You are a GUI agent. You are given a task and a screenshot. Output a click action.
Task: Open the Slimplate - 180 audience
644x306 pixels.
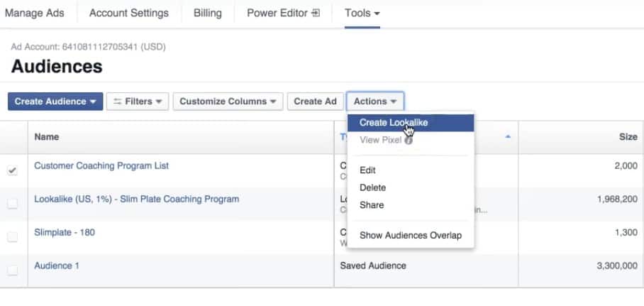click(65, 232)
